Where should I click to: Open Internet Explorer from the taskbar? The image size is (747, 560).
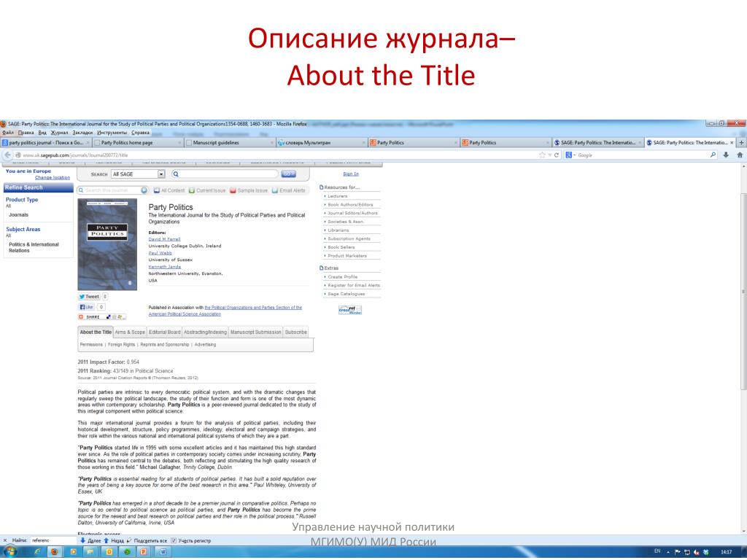pos(37,552)
